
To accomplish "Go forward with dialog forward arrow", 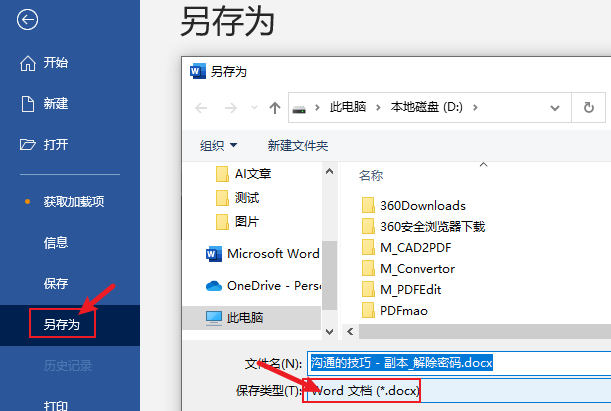I will (x=231, y=108).
